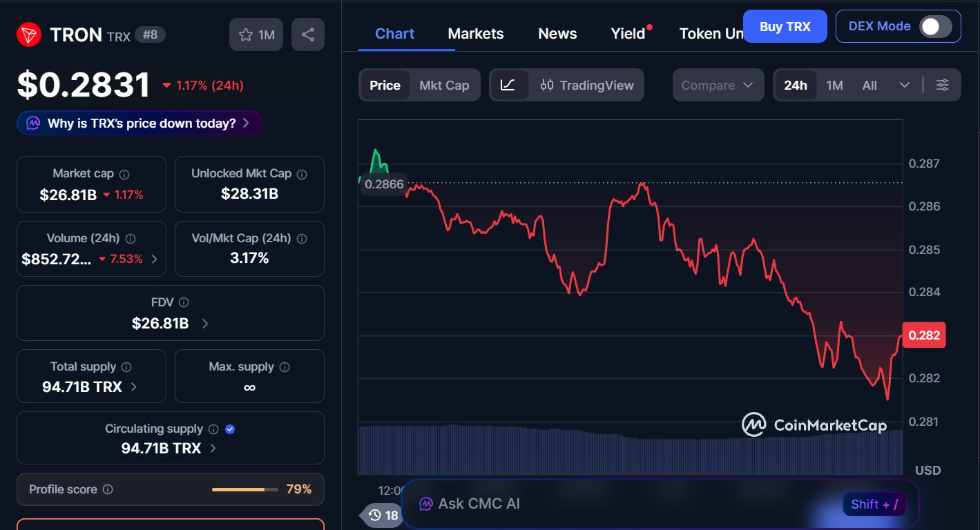Switch to candlestick TradingView chart icon
Screen dimensions: 980x530
tap(548, 85)
